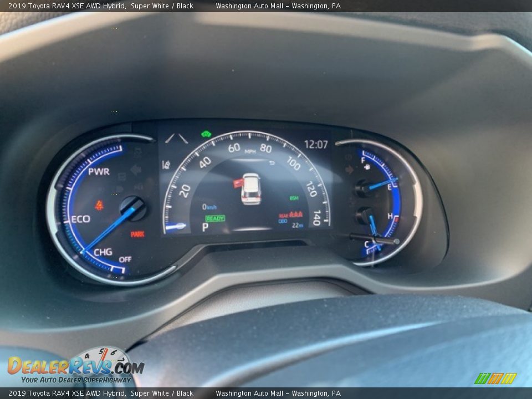Click the fuel pump icon
Viewport: 532px width, 399px height.
[x=368, y=167]
